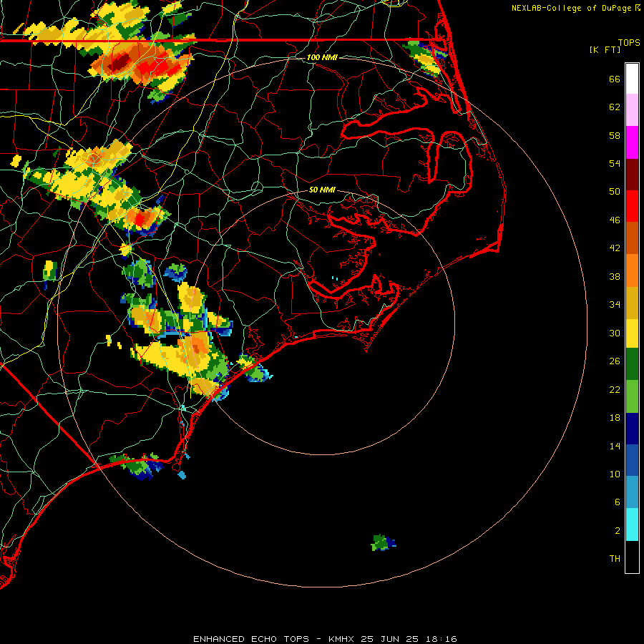Click the 100 NMI range ring label
The width and height of the screenshot is (644, 644).
(322, 57)
